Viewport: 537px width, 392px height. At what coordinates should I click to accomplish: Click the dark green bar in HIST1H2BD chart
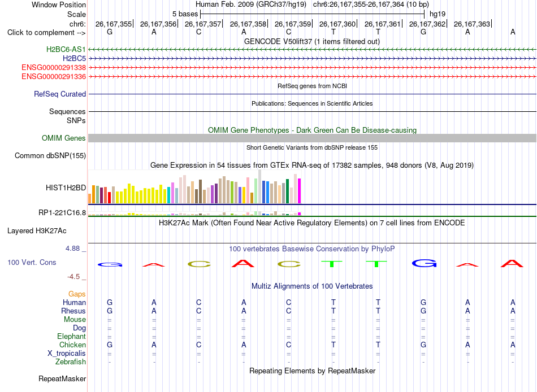(x=287, y=191)
